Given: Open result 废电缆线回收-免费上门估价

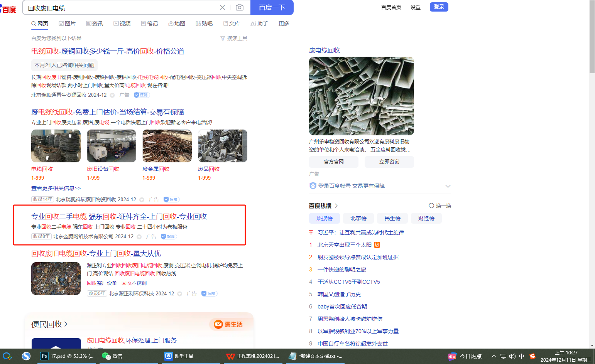Looking at the screenshot, I should [108, 112].
